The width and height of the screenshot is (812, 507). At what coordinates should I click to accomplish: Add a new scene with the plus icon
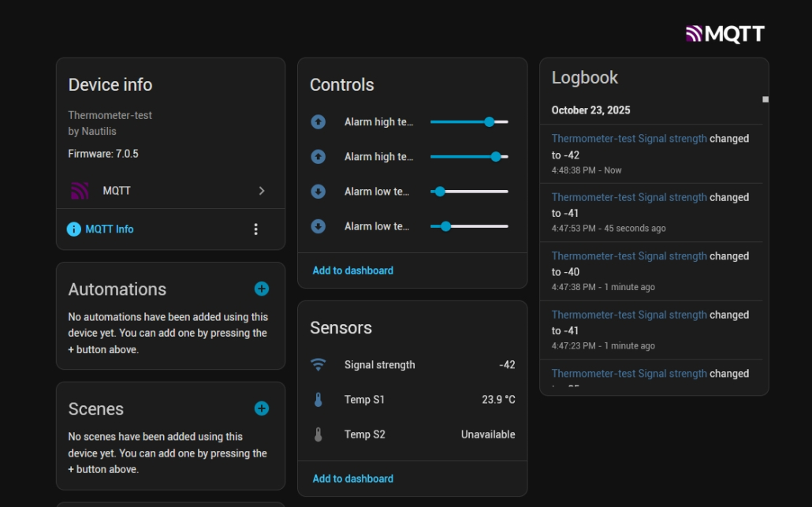tap(262, 408)
